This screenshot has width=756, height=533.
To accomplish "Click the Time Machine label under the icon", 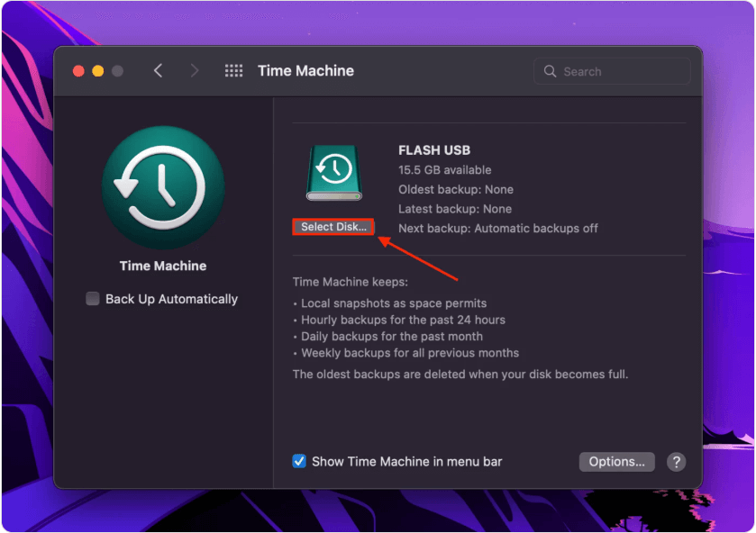I will 163,266.
